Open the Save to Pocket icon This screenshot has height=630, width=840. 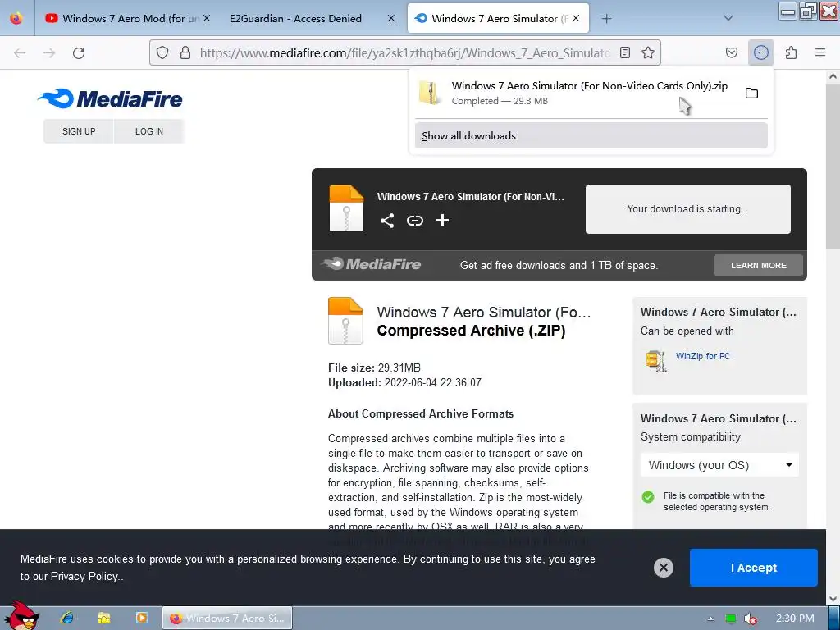731,52
